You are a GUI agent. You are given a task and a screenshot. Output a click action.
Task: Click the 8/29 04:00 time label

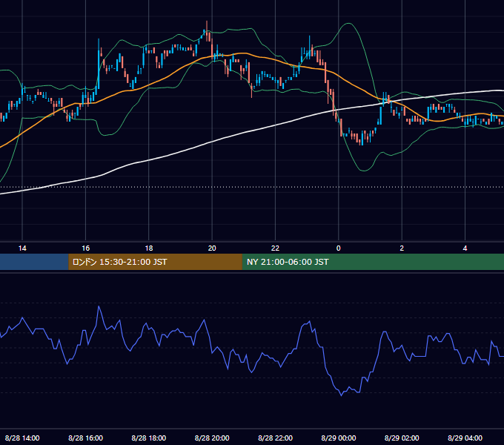(x=465, y=438)
